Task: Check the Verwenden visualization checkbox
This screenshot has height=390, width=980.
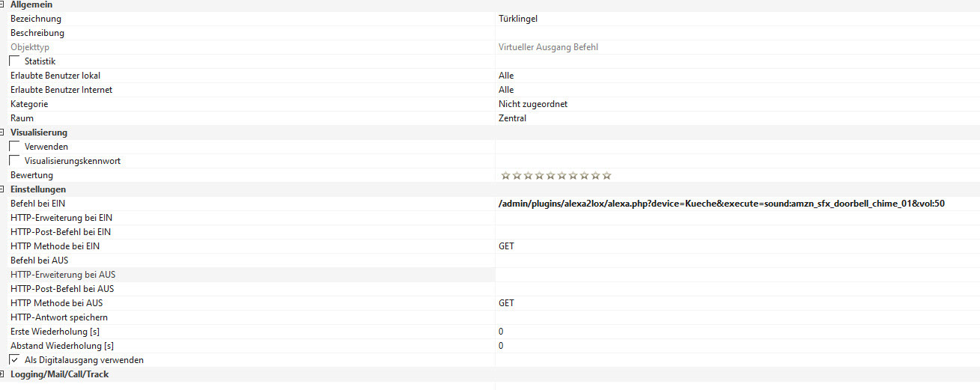Action: coord(15,147)
